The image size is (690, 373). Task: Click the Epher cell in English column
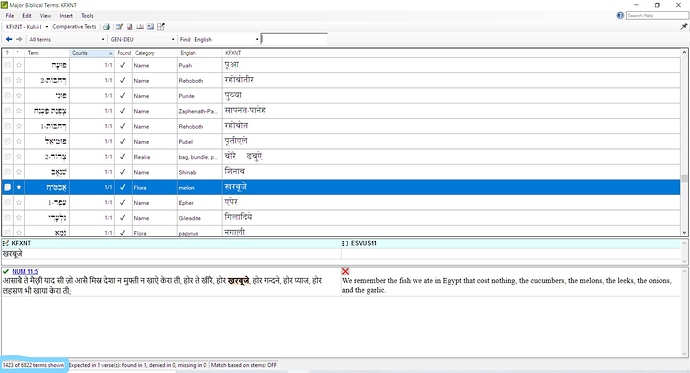coord(199,203)
